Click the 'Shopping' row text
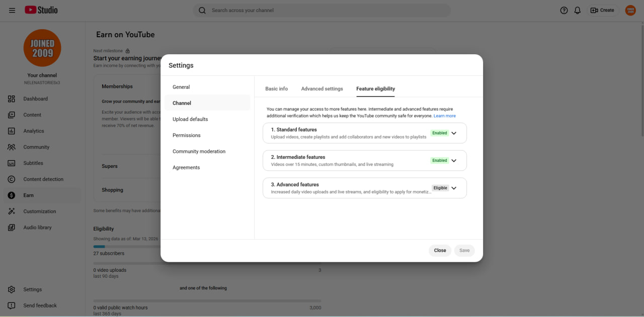 [112, 190]
